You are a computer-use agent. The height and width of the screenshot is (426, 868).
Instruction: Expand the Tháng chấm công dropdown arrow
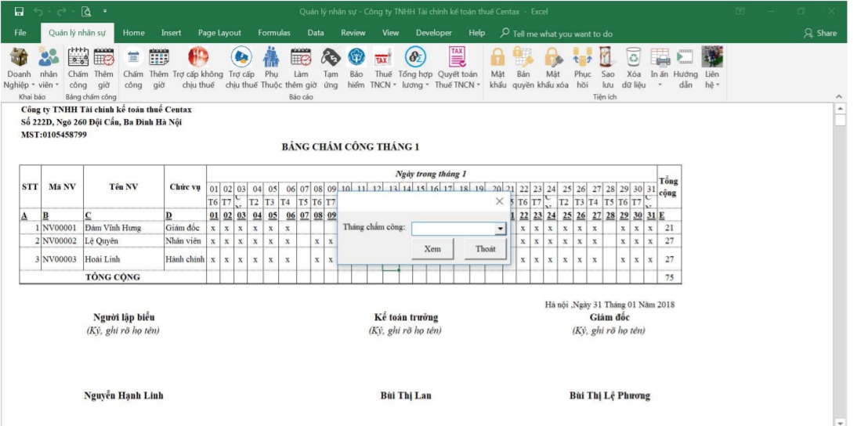pyautogui.click(x=500, y=229)
